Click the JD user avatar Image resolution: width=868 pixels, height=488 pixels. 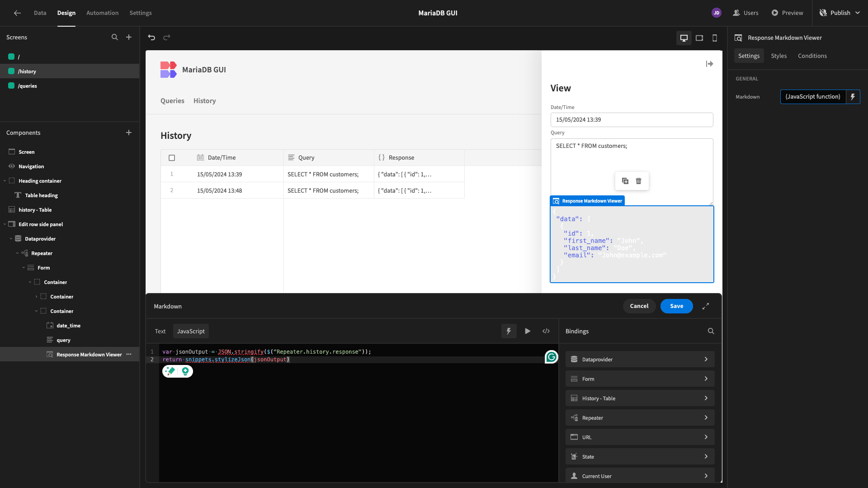click(x=717, y=13)
